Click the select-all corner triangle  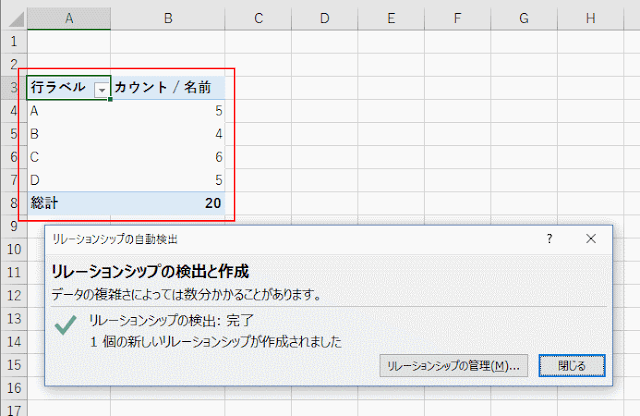coord(13,17)
